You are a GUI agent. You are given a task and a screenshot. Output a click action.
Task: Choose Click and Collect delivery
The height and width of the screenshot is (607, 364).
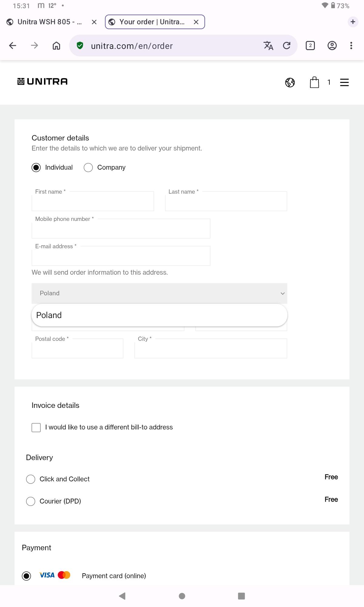coord(31,479)
